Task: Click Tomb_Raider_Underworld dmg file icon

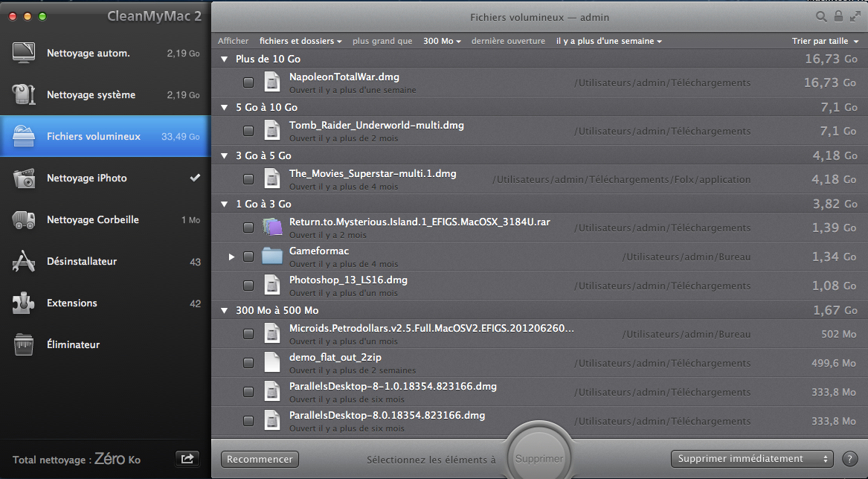Action: (x=271, y=131)
